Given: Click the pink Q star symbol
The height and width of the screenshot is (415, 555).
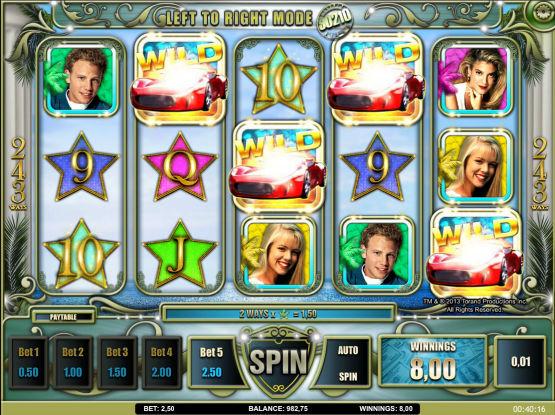Looking at the screenshot, I should [x=180, y=167].
